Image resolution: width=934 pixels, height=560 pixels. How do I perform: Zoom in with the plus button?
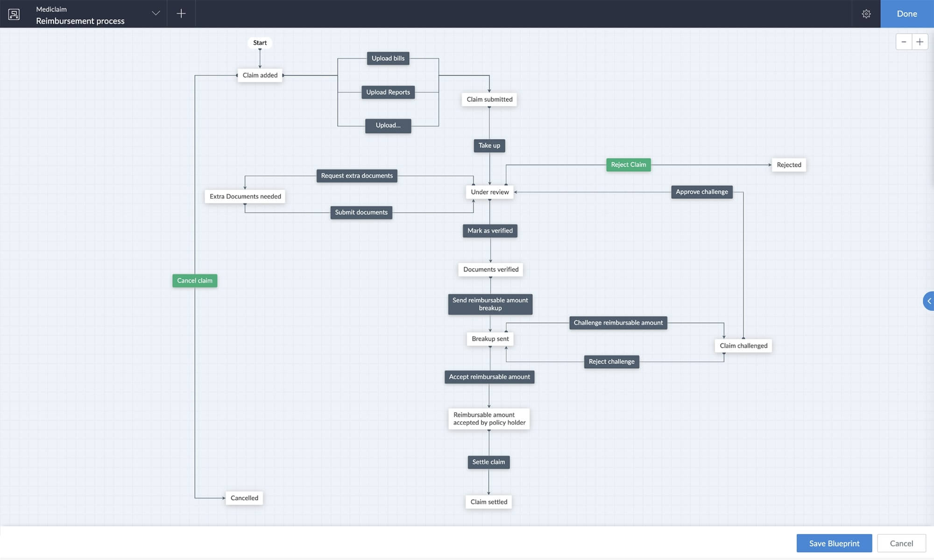pyautogui.click(x=920, y=42)
